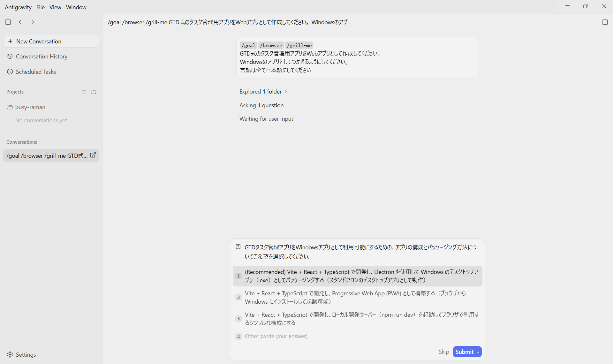The image size is (613, 364).
Task: Click the Asking 1 question status line
Action: 261,105
